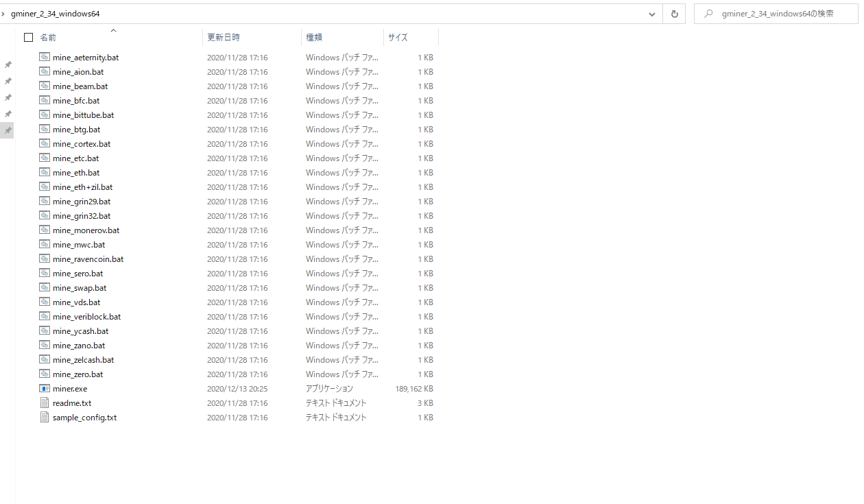Click the miner.exe application icon

pos(45,389)
